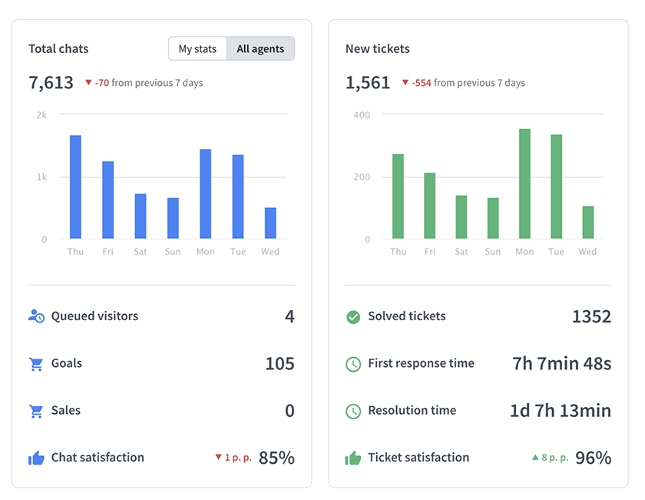Click the Ticket satisfaction thumbs-up icon
This screenshot has height=500, width=645.
[353, 458]
